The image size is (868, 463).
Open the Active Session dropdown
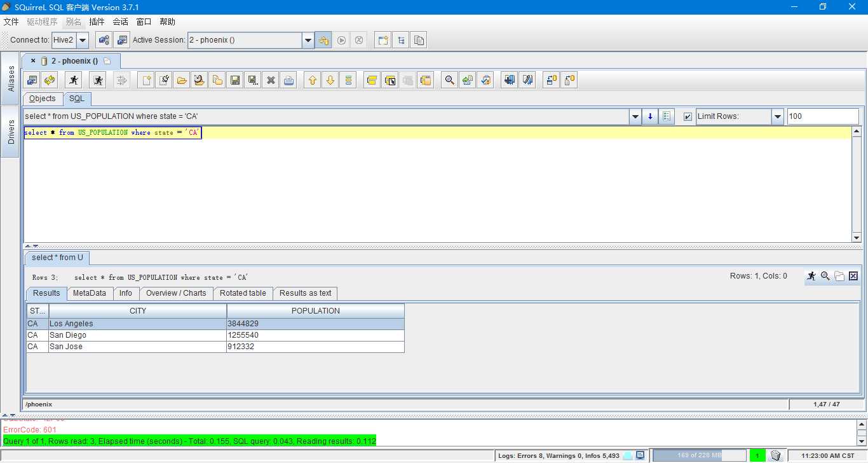pos(308,40)
